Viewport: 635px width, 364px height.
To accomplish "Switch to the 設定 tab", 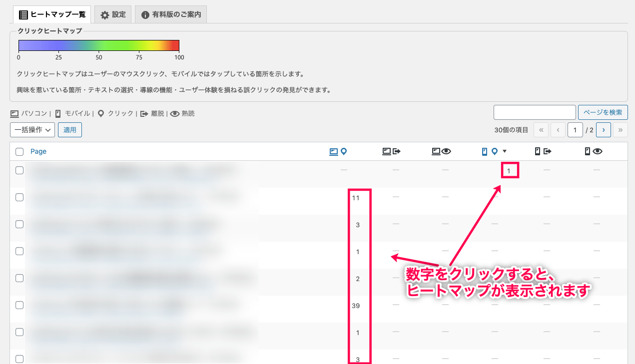I will click(113, 14).
